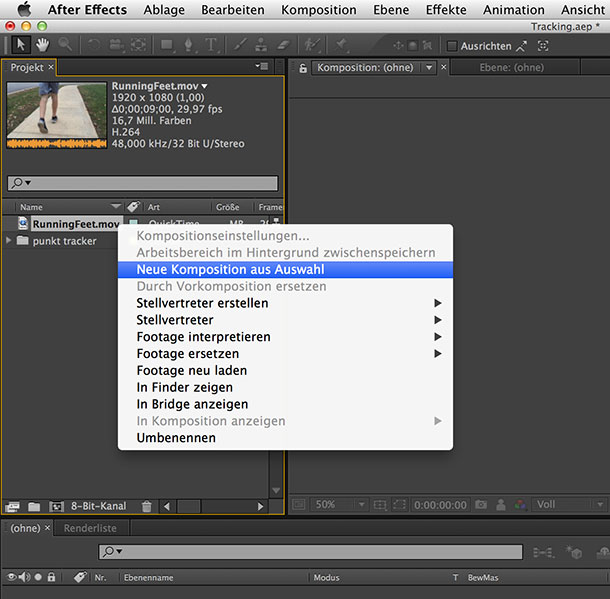Viewport: 610px width, 599px height.
Task: Select the Puppet Pin tool
Action: point(341,45)
